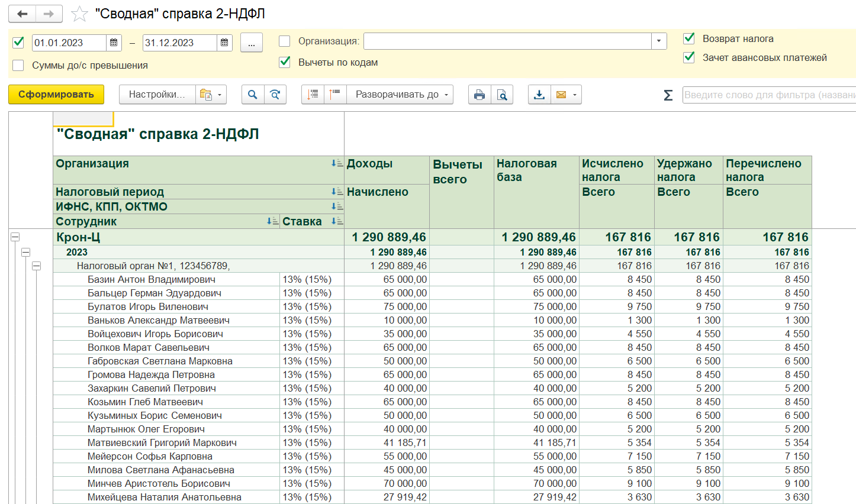Select employee Захаркин Савелий Петрович
Image resolution: width=856 pixels, height=504 pixels.
point(152,388)
